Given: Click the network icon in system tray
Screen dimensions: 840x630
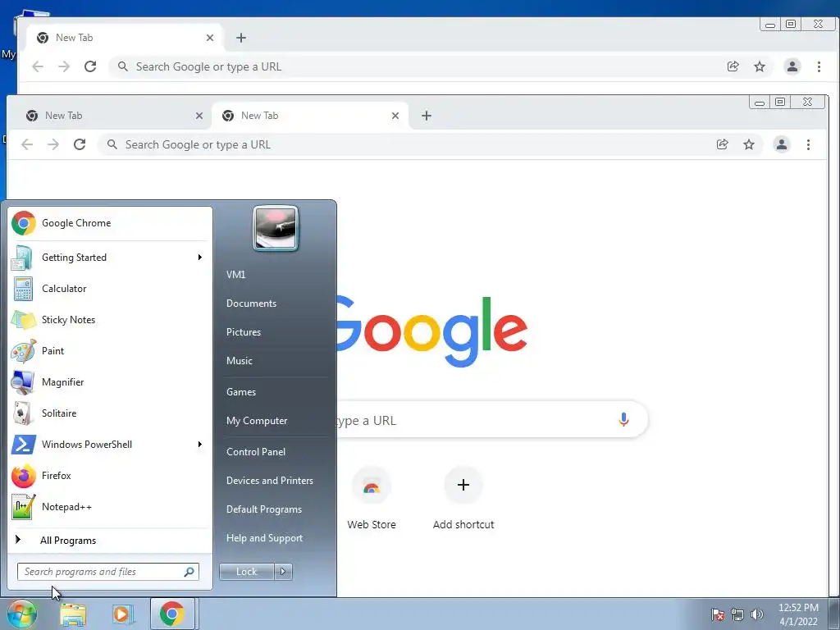Looking at the screenshot, I should click(x=737, y=614).
